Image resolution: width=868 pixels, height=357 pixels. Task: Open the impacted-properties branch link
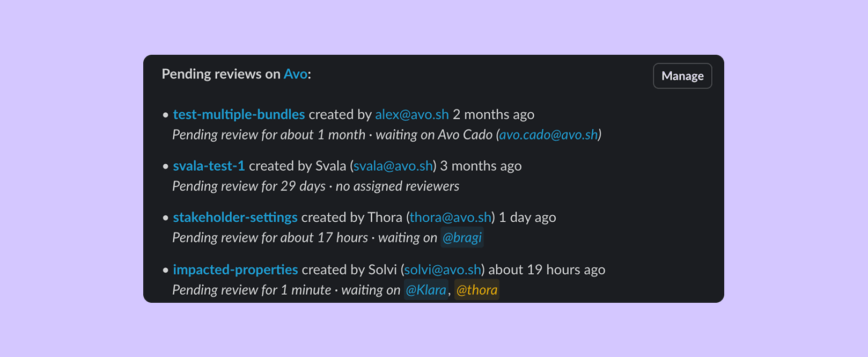click(x=235, y=269)
